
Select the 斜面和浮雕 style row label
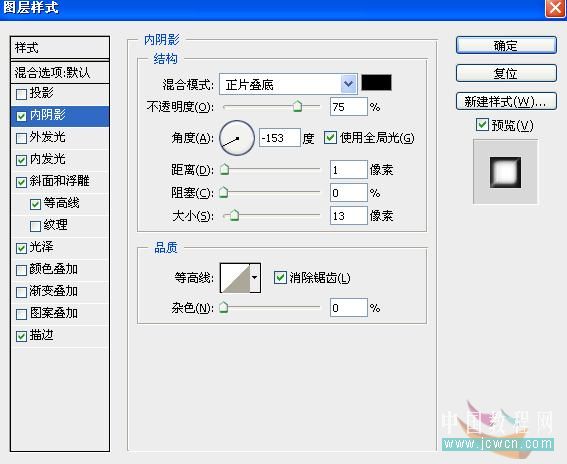[59, 181]
